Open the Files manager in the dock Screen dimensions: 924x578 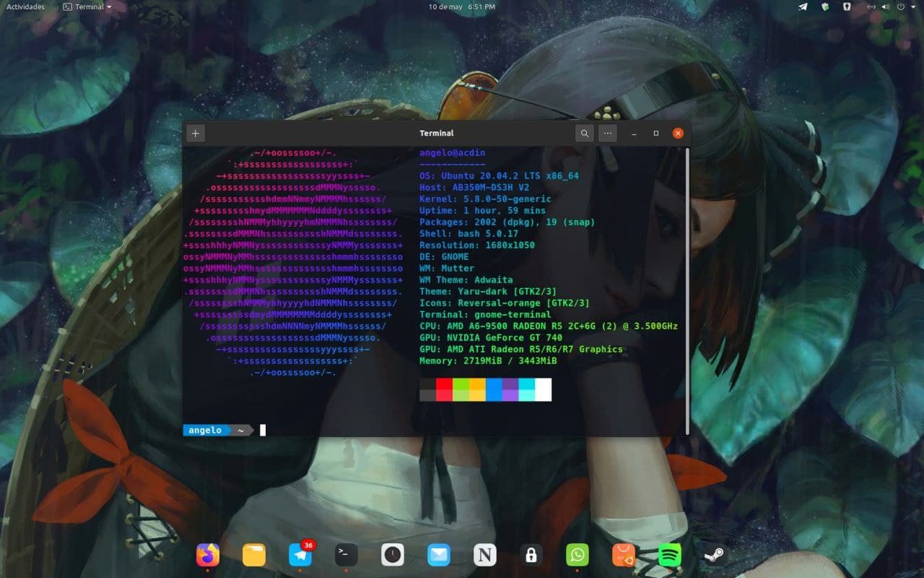tap(254, 554)
